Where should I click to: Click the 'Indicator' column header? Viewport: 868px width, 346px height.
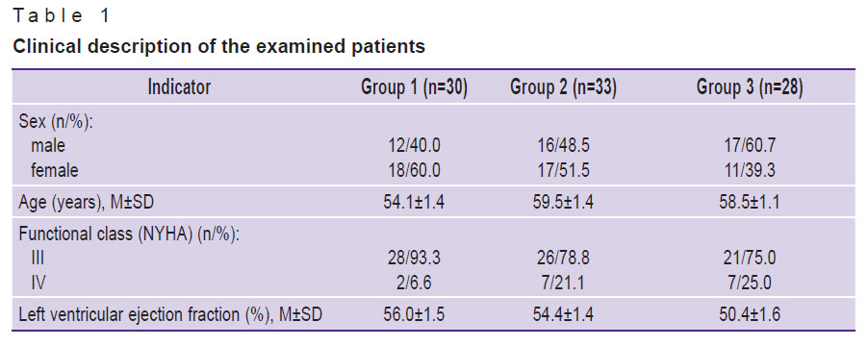(179, 87)
